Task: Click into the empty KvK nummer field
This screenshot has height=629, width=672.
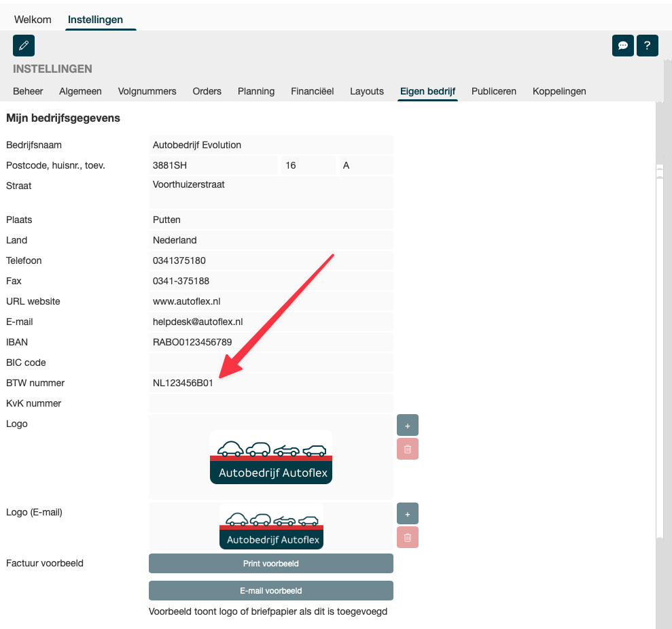Action: tap(270, 403)
